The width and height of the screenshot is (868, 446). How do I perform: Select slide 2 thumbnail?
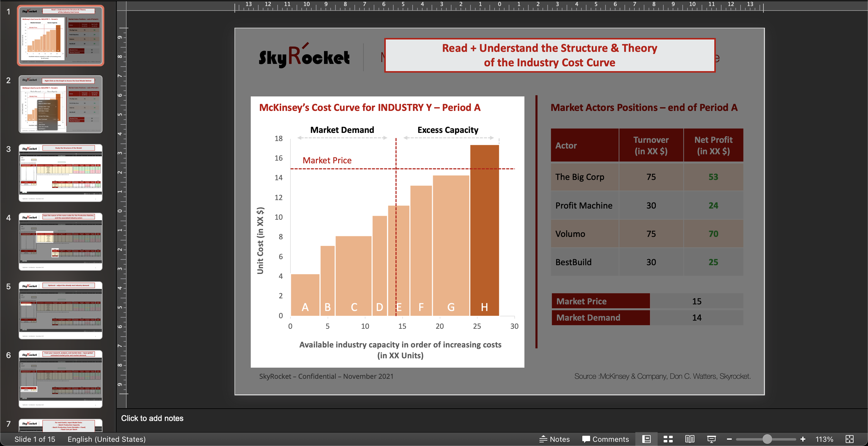tap(61, 104)
